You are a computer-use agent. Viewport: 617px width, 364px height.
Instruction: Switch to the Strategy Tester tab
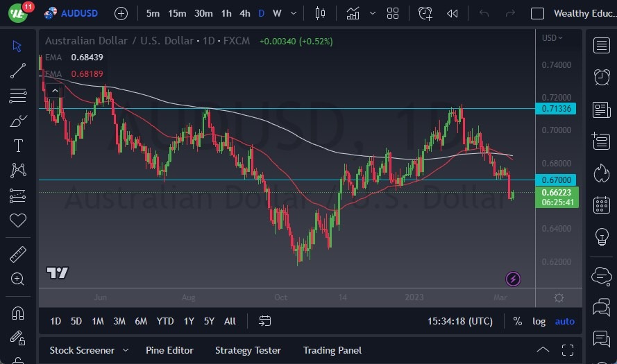point(248,350)
